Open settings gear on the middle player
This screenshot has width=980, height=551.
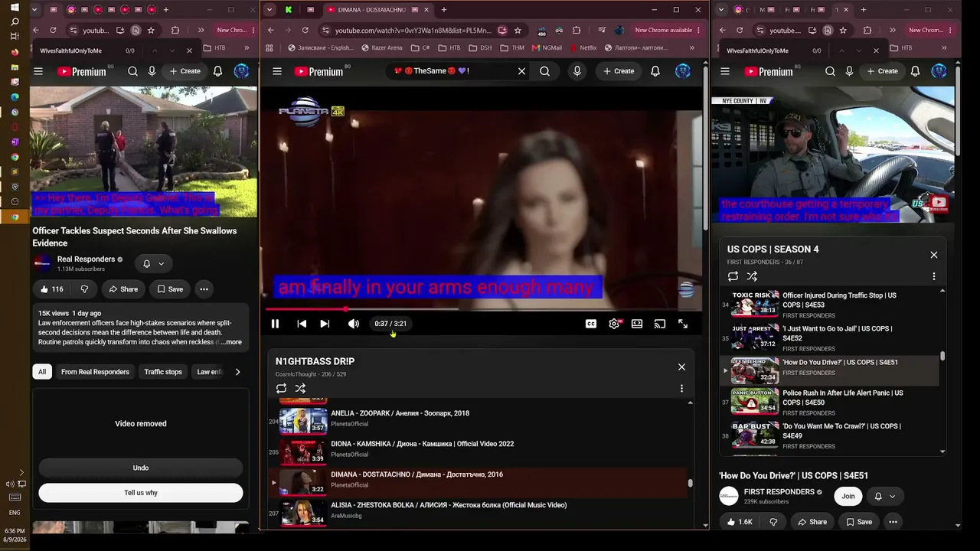click(614, 324)
